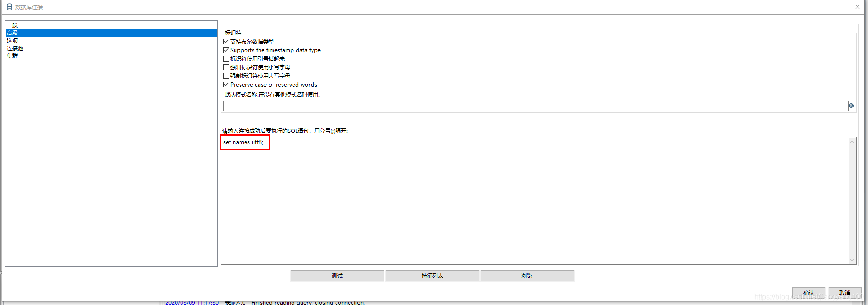Toggle Preserve case of reserved words
The image size is (868, 305).
pos(226,85)
